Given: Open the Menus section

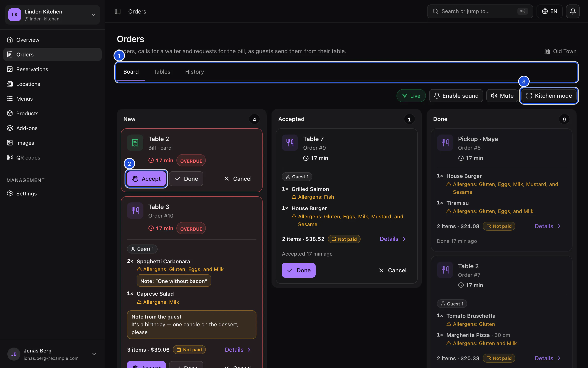Looking at the screenshot, I should pos(52,99).
